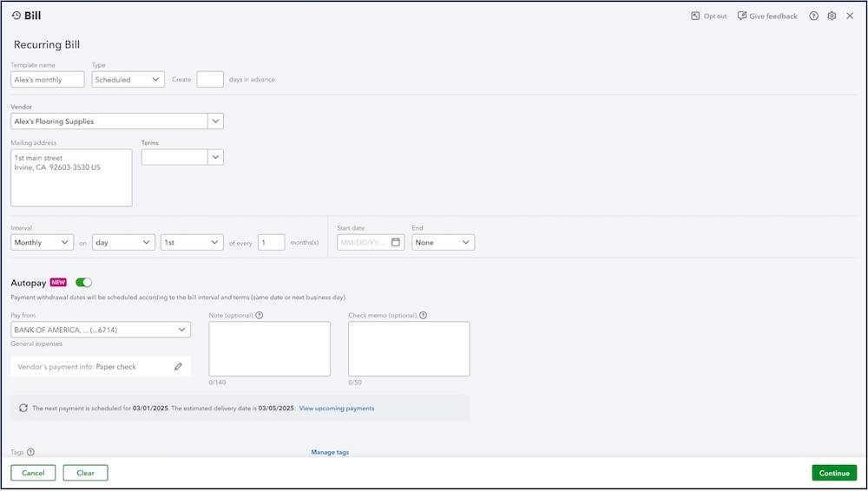Open the day dropdown in Interval
Image resolution: width=868 pixels, height=491 pixels.
point(123,242)
